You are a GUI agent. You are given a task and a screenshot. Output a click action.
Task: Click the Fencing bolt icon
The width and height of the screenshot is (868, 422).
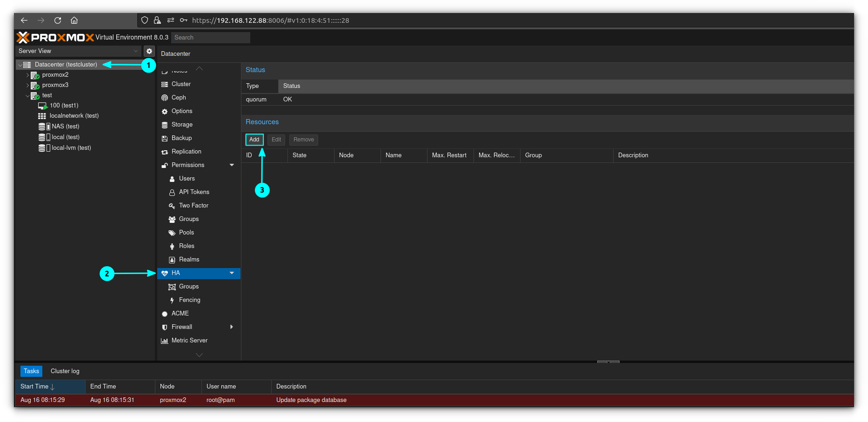pos(172,300)
